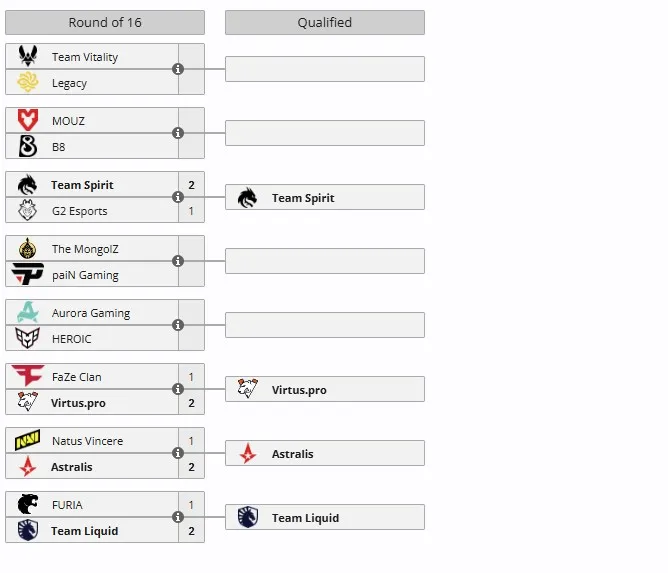The width and height of the screenshot is (668, 573).
Task: Click the empty qualified slot beside Team Vitality
Action: tap(325, 69)
